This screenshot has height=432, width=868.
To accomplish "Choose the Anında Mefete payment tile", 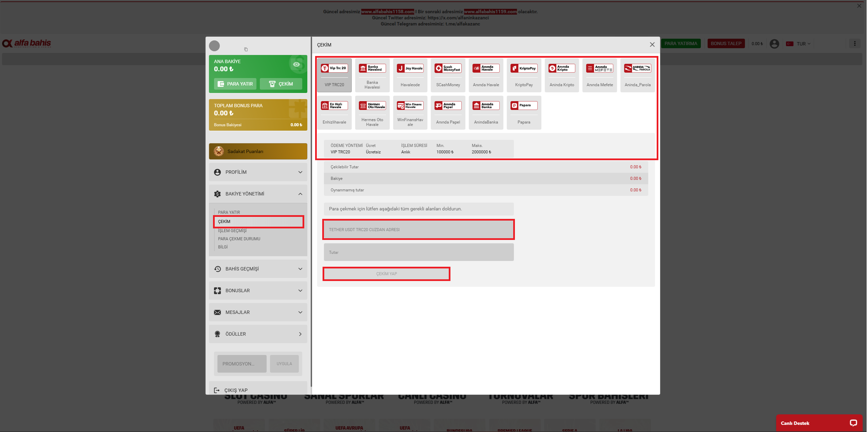I will tap(600, 75).
